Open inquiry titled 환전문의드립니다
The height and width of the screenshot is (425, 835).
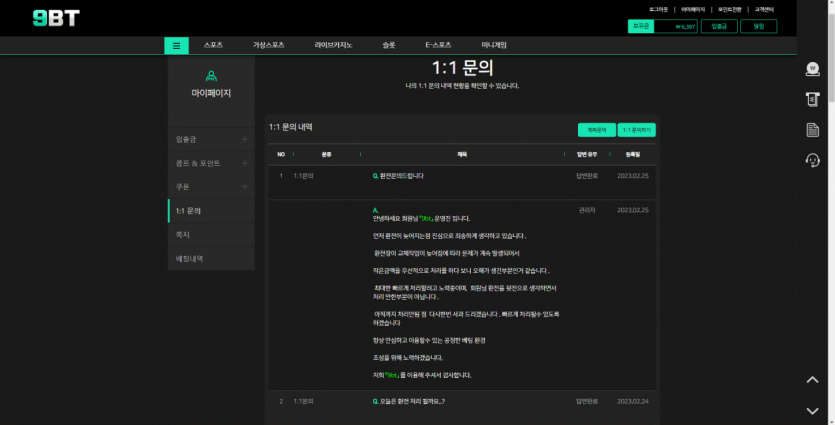tap(400, 176)
